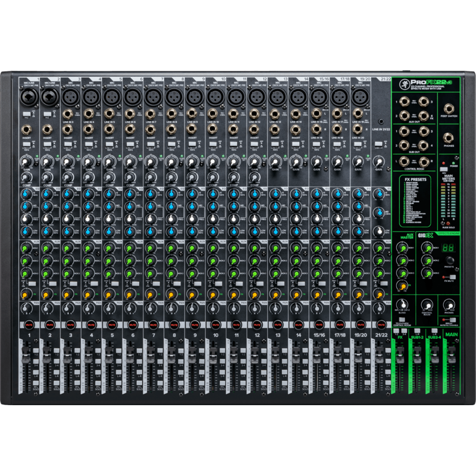Screen dimensions: 476x476
Task: Turn the MON1 knob in AUX MASTER section
Action: pos(403,248)
